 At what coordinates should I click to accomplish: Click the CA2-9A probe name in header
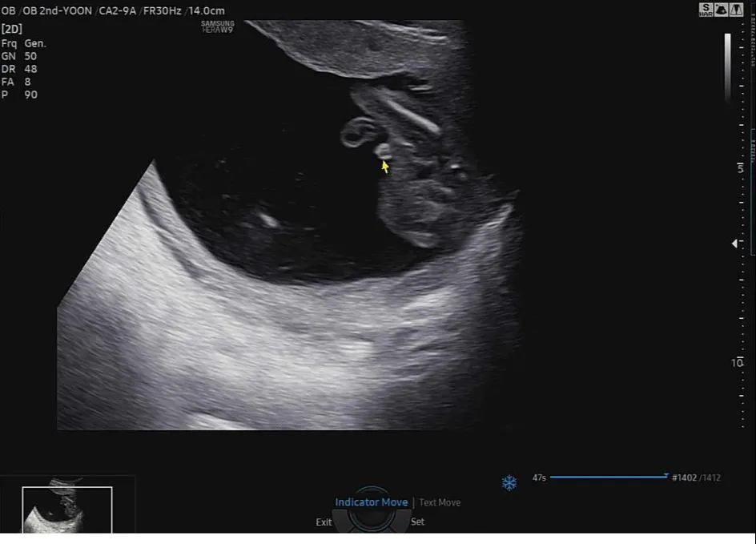118,10
